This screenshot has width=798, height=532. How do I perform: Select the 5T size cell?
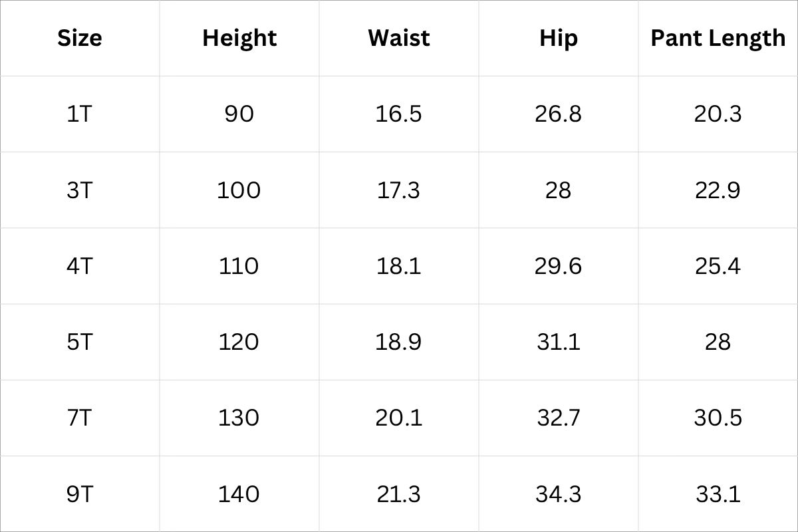[x=80, y=342]
